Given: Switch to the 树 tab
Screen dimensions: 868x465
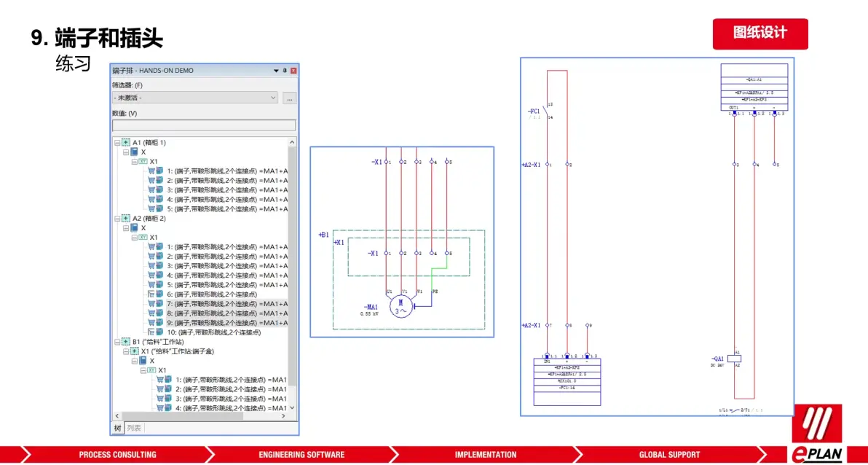Looking at the screenshot, I should 117,428.
